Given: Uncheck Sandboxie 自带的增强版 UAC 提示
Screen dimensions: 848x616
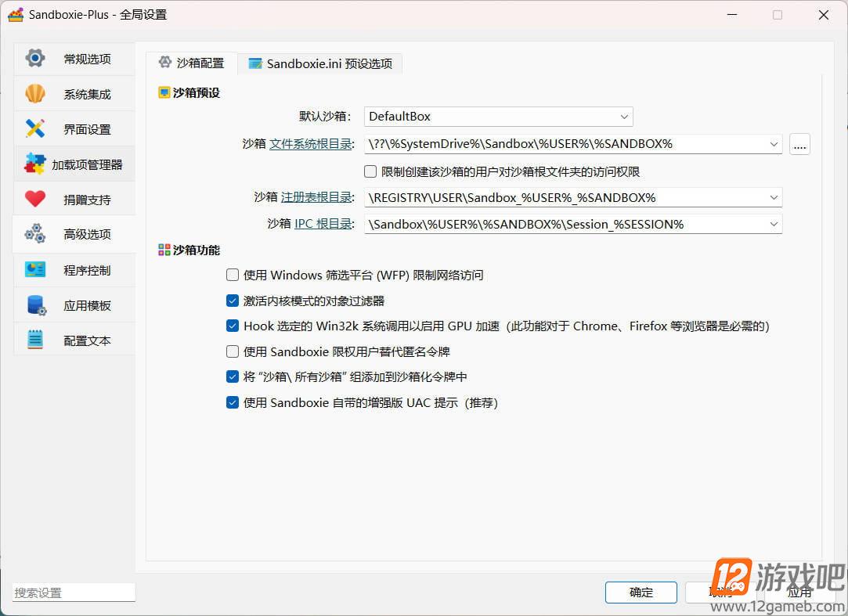Looking at the screenshot, I should (233, 402).
